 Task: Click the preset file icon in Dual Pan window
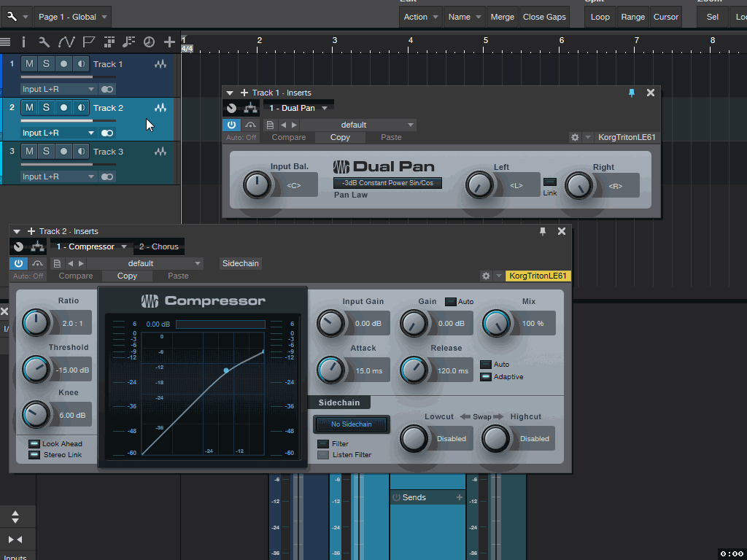pos(270,125)
